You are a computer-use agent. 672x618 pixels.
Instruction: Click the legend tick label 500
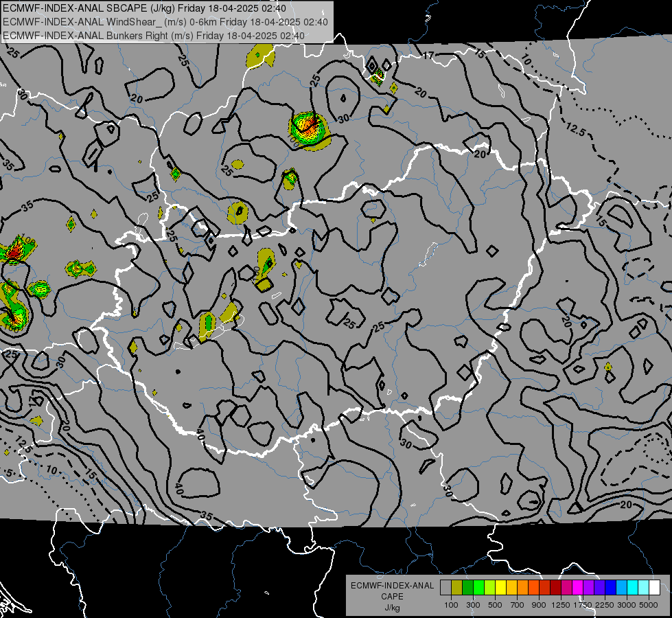495,605
